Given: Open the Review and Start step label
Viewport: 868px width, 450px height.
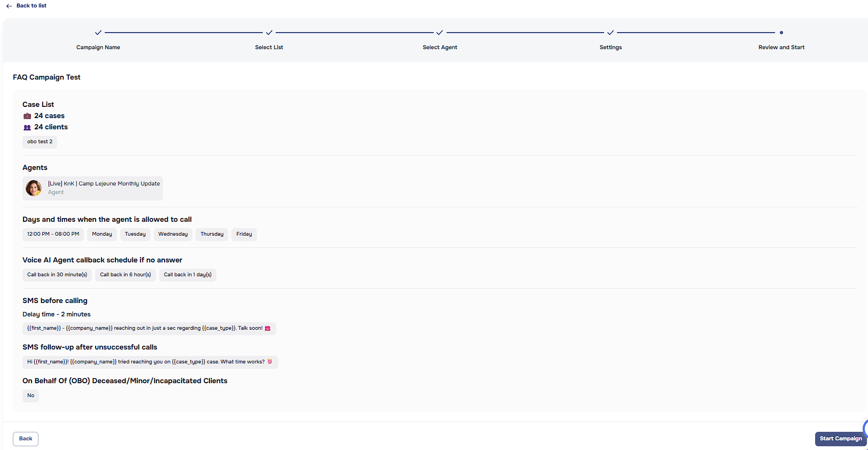Looking at the screenshot, I should (781, 48).
